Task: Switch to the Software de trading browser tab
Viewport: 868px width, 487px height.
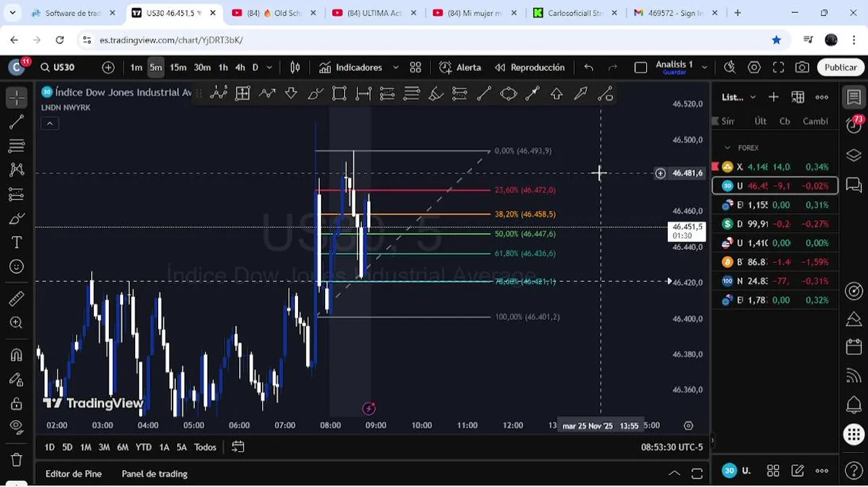Action: 72,13
